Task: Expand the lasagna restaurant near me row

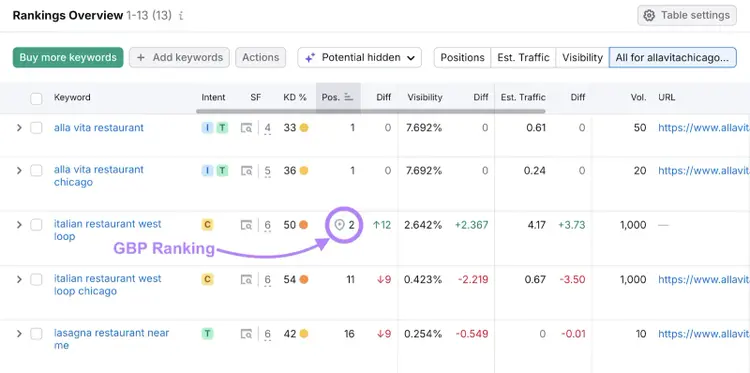Action: [x=19, y=334]
